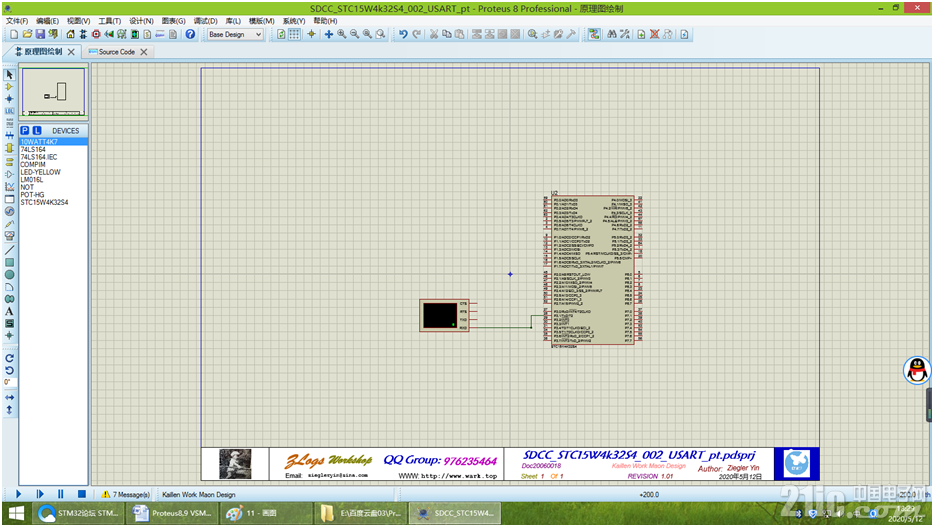Open PCB Layout with the red chip icon

(x=96, y=35)
